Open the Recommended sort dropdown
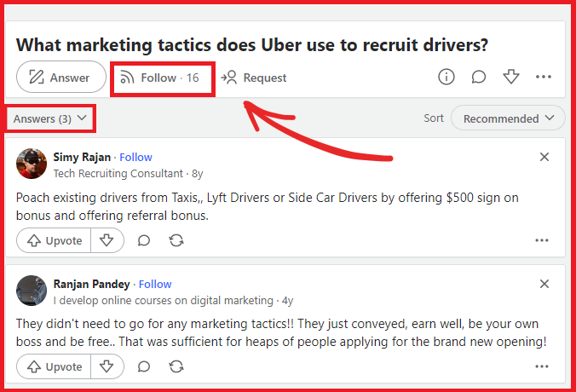The width and height of the screenshot is (576, 392). [508, 118]
